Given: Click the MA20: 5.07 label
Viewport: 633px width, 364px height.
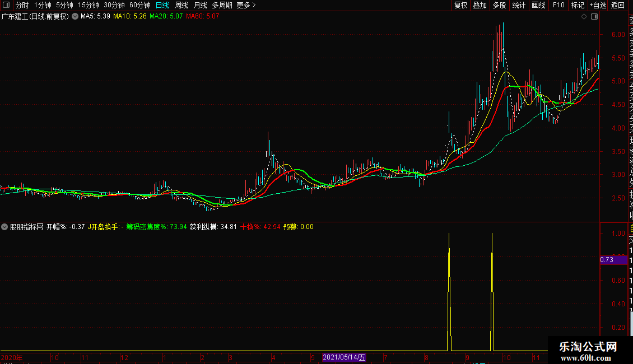Looking at the screenshot, I should click(x=166, y=17).
